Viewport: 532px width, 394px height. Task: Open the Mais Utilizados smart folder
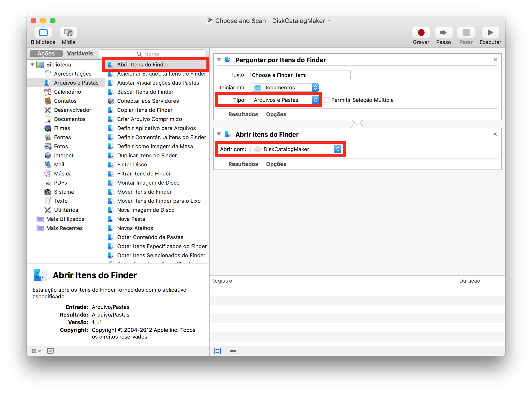tap(61, 219)
